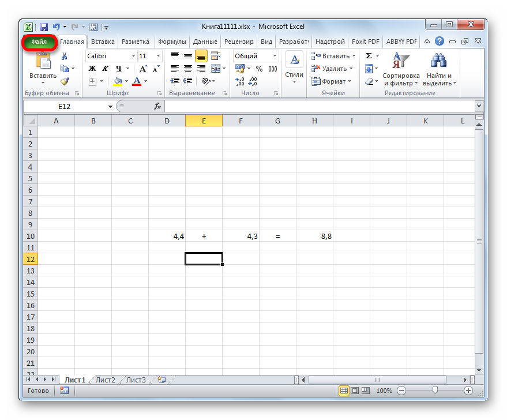Click the Save icon in quick access toolbar
The width and height of the screenshot is (507, 420).
point(43,27)
